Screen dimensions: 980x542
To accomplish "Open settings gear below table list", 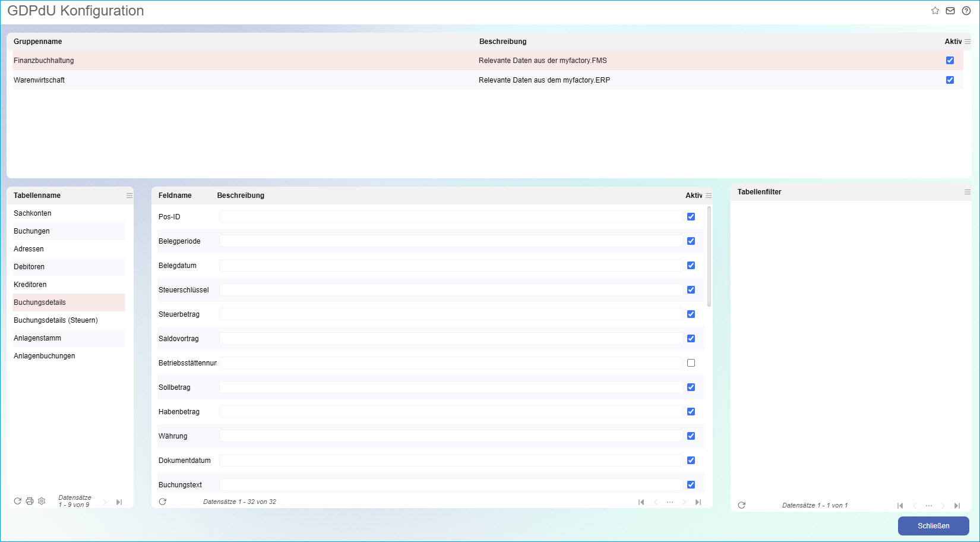I will point(42,501).
